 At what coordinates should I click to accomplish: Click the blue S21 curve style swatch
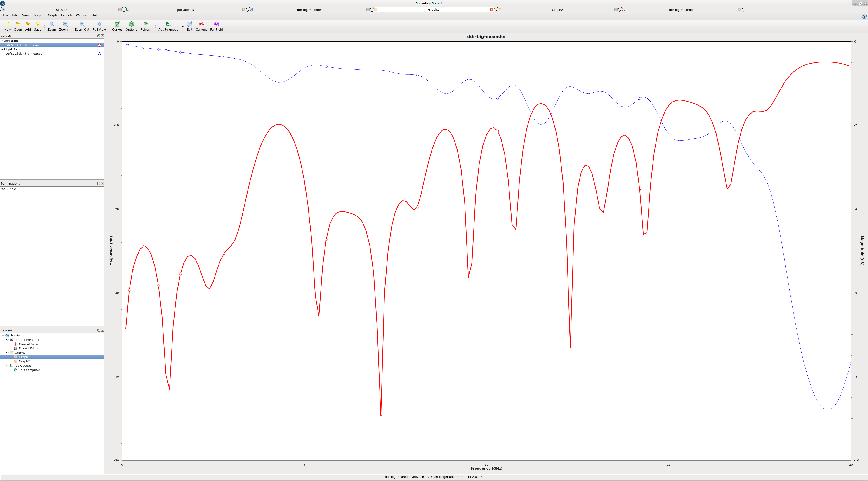tap(99, 54)
